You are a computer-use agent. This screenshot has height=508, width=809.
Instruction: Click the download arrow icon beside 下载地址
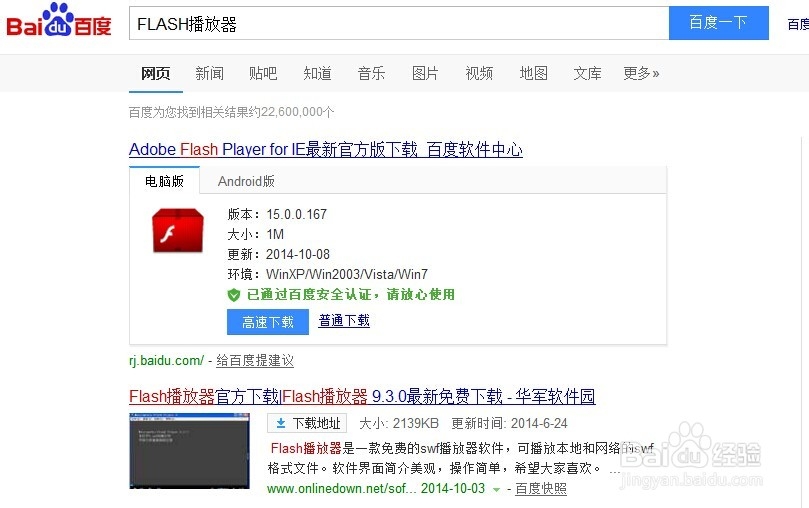coord(281,423)
